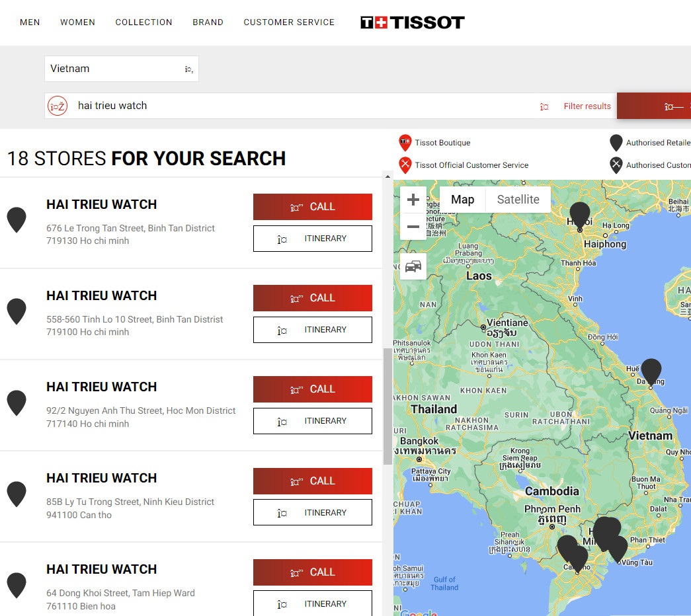Click pin icon of Dong Khoi Street store
This screenshot has width=691, height=616.
17,585
